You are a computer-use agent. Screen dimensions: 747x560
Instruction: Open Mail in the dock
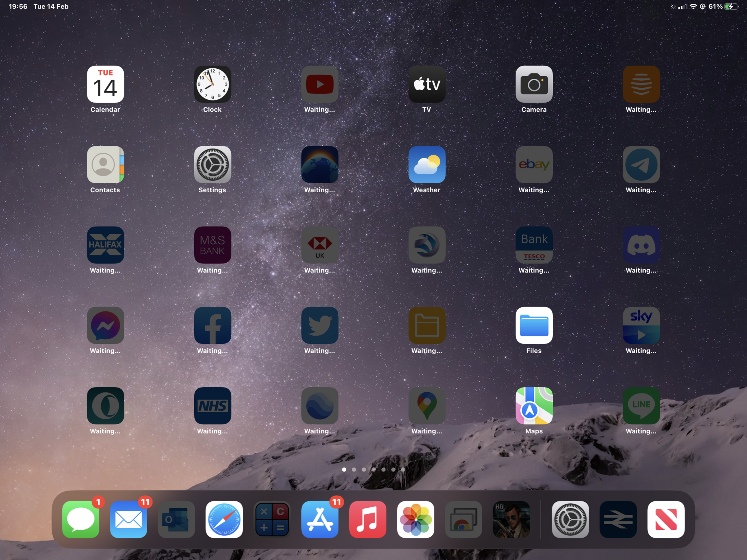128,519
